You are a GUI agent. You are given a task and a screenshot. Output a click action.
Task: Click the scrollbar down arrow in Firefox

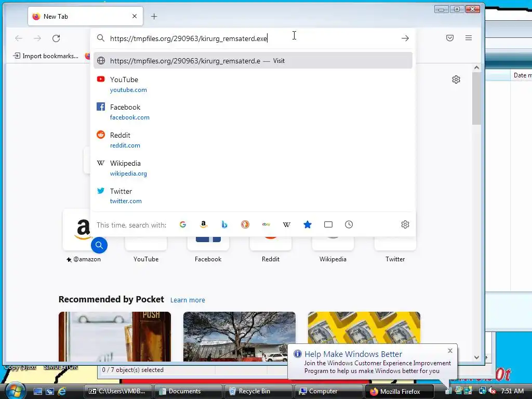[477, 357]
